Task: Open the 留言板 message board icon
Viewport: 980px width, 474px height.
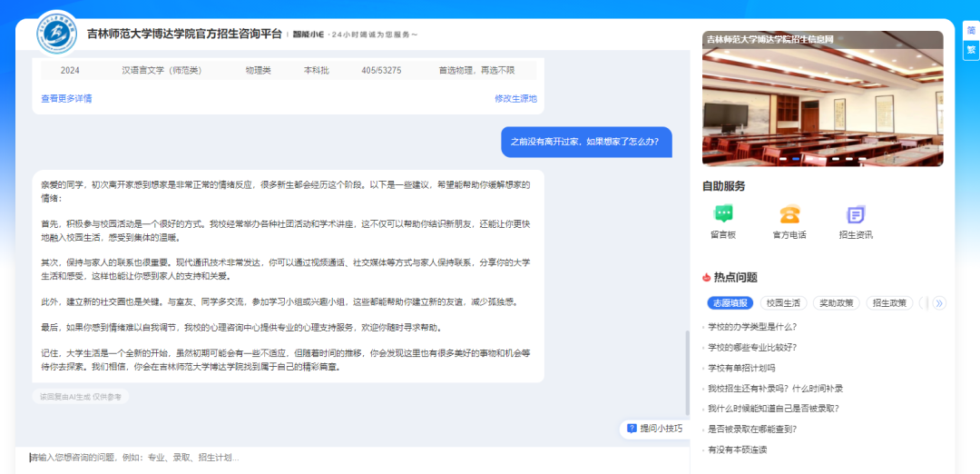Action: point(723,215)
